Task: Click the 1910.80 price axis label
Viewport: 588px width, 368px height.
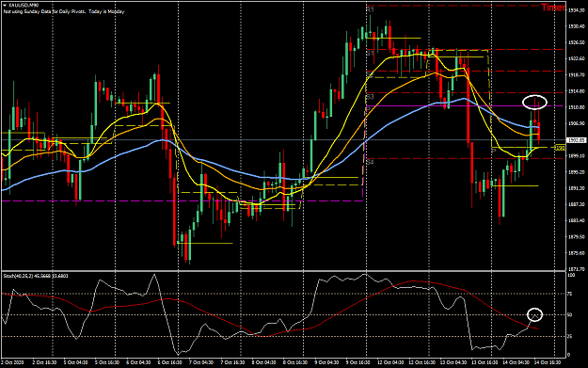Action: tap(577, 107)
